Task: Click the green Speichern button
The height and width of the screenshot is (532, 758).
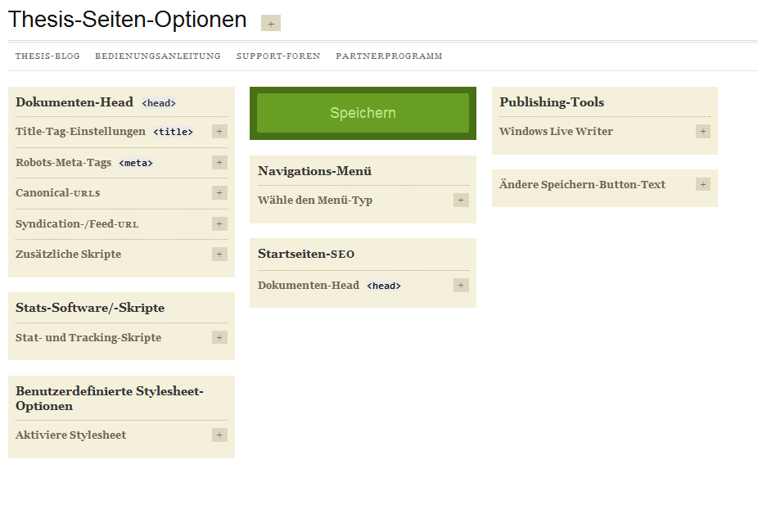Action: click(363, 113)
